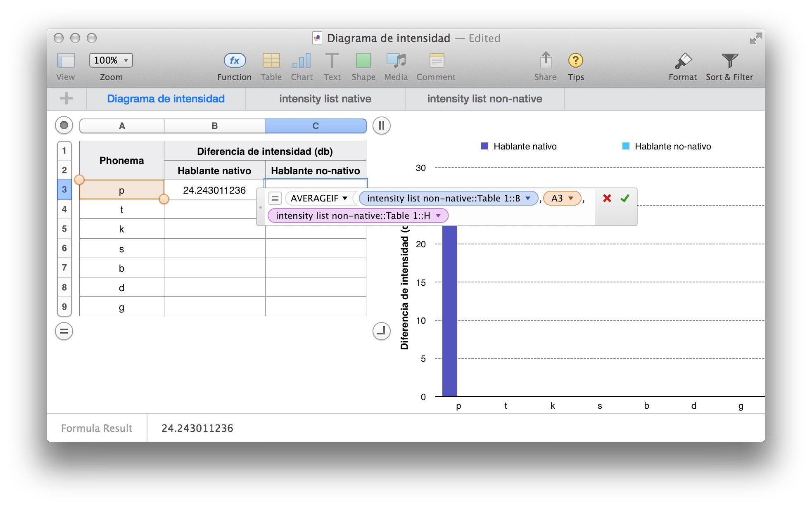Cancel formula with red X
This screenshot has height=507, width=812.
point(607,198)
